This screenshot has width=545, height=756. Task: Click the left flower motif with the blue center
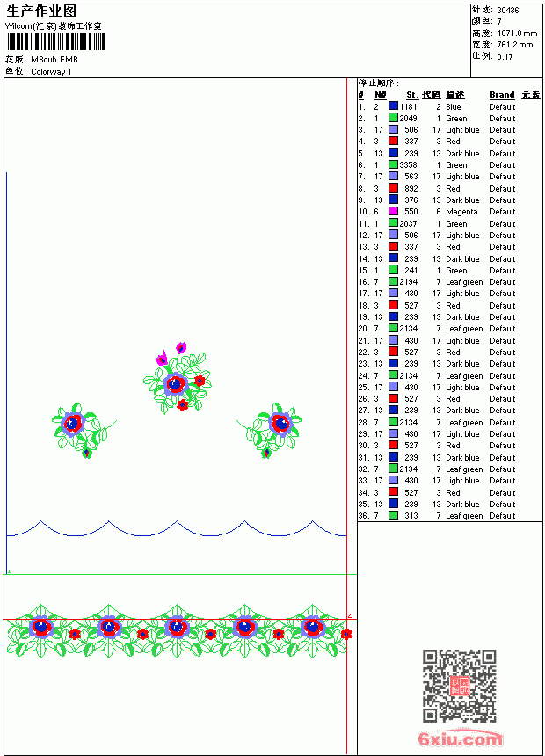(x=84, y=431)
